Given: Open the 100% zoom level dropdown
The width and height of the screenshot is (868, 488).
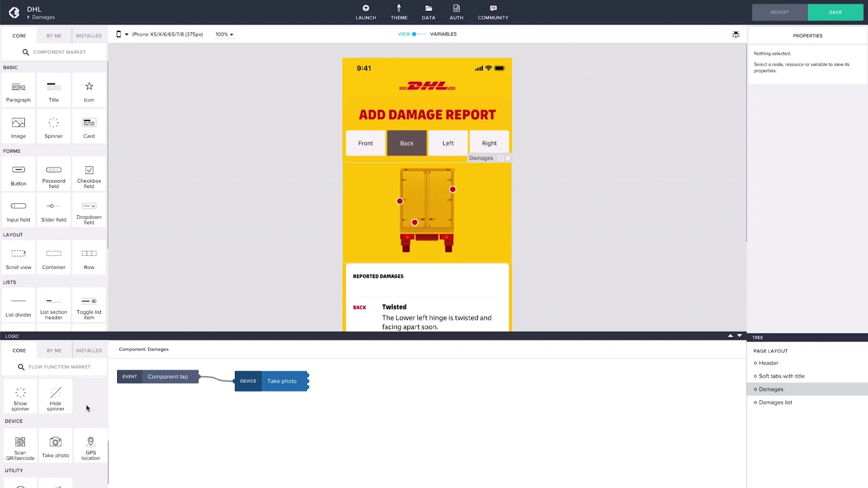Looking at the screenshot, I should coord(224,34).
